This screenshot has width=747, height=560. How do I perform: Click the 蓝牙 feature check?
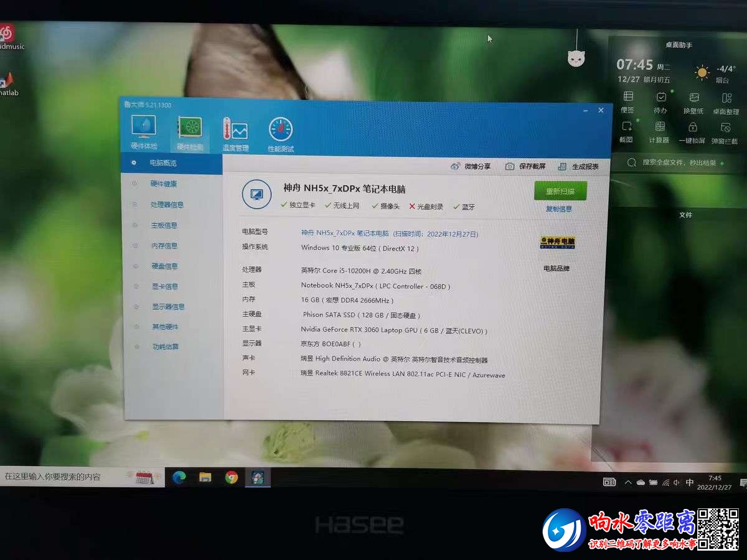pyautogui.click(x=464, y=207)
